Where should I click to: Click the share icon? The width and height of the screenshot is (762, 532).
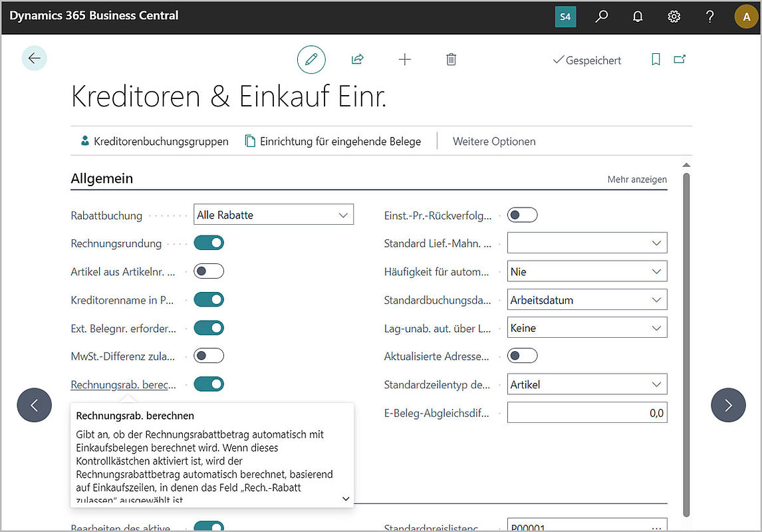[x=358, y=59]
